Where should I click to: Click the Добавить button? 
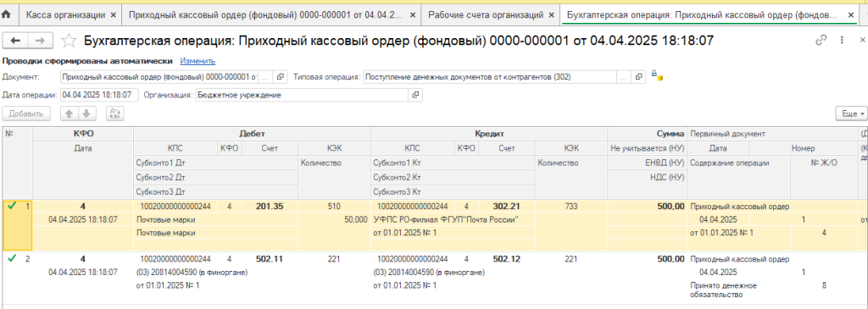point(26,114)
